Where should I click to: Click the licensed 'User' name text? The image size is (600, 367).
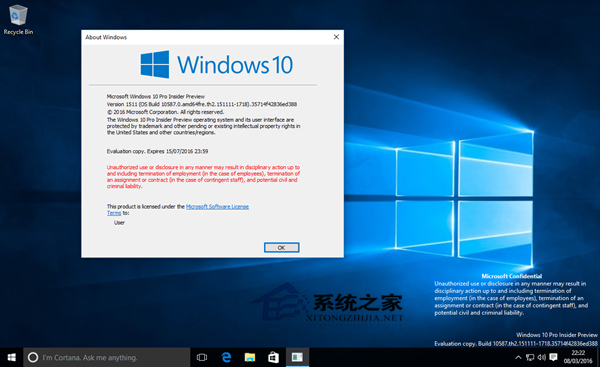[x=119, y=222]
